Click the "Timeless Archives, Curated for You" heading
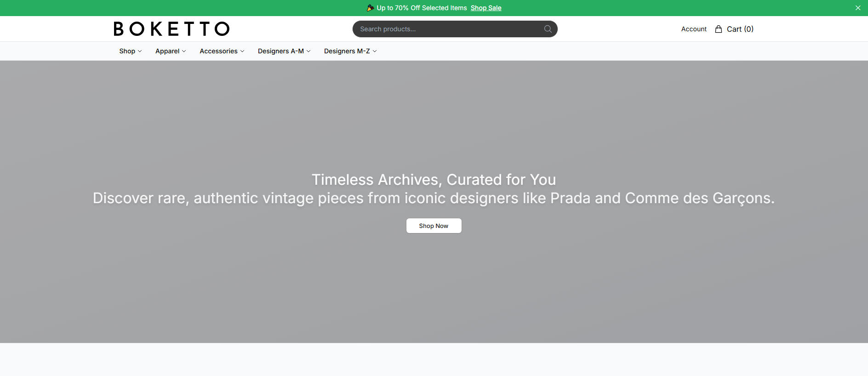Viewport: 868px width, 376px height. click(x=434, y=180)
